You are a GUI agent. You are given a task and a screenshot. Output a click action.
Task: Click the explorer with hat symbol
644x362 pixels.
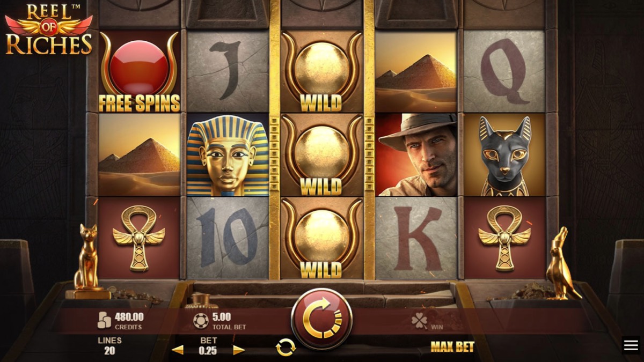416,155
